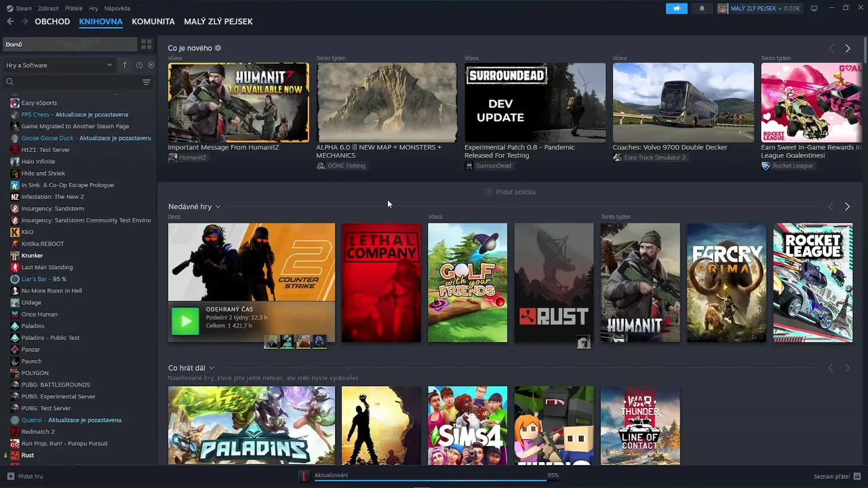Click the HumanitZ source icon under the news
This screenshot has width=868, height=488.
coord(173,157)
